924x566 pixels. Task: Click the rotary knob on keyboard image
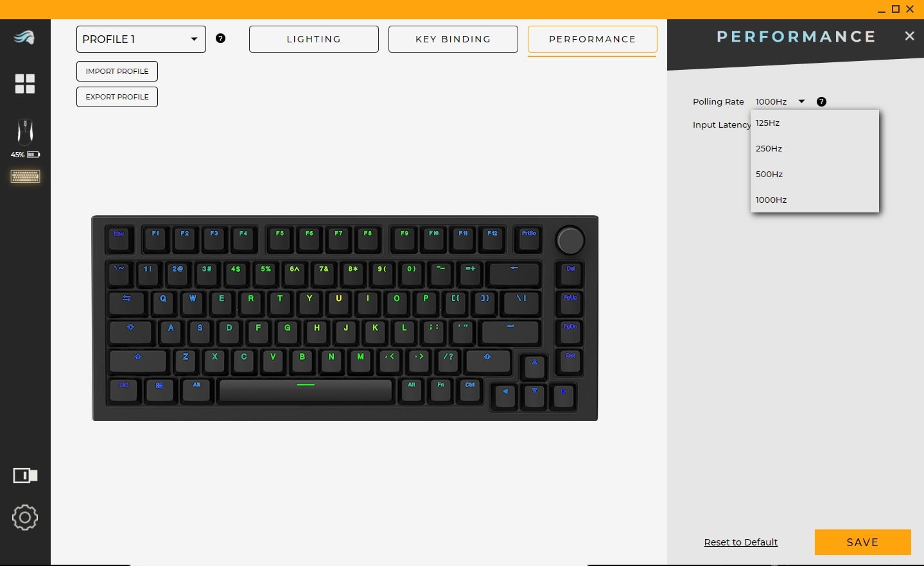(570, 240)
